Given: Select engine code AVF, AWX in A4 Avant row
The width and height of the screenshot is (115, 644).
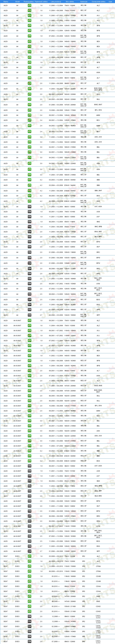Looking at the screenshot, I should tap(98, 466).
